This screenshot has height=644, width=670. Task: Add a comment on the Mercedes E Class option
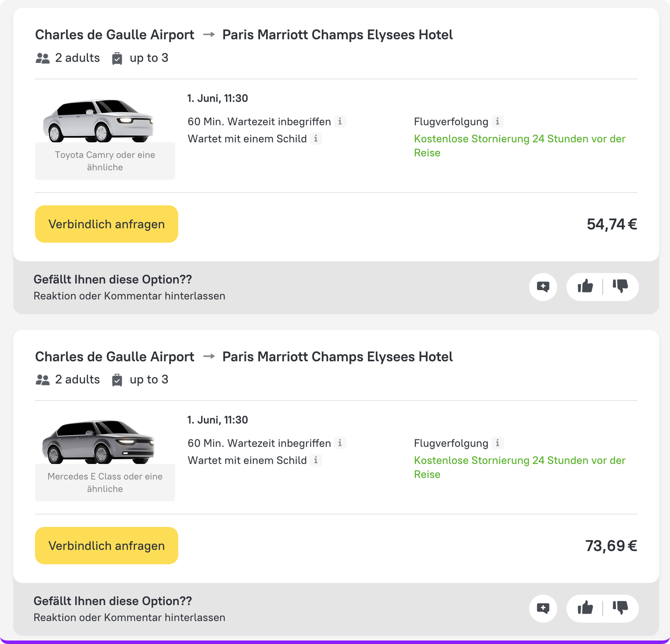click(543, 609)
